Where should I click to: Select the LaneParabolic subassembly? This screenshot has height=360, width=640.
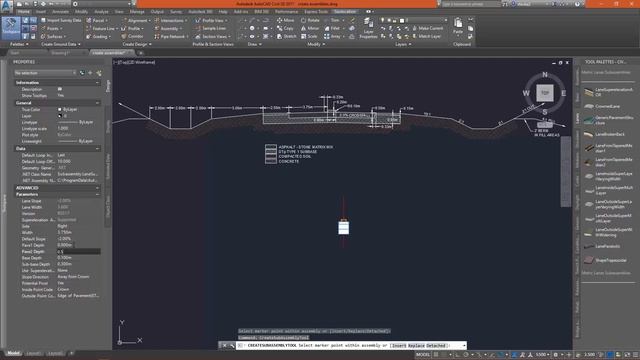coord(602,246)
